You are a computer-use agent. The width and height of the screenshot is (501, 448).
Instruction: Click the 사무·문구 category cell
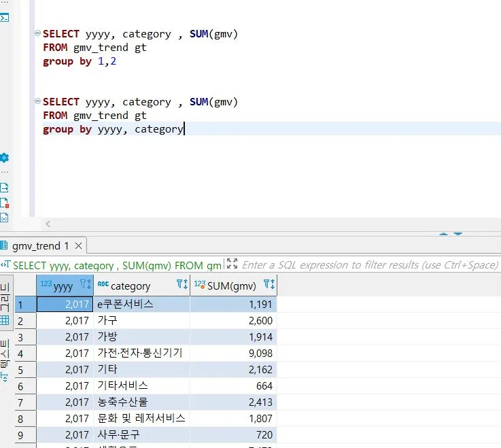pyautogui.click(x=142, y=434)
